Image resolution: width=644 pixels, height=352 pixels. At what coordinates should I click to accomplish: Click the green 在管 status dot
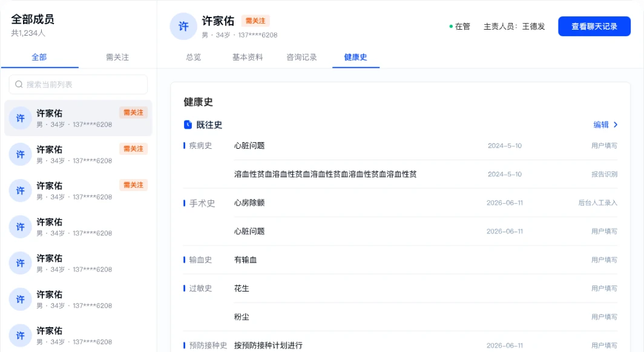tap(451, 27)
